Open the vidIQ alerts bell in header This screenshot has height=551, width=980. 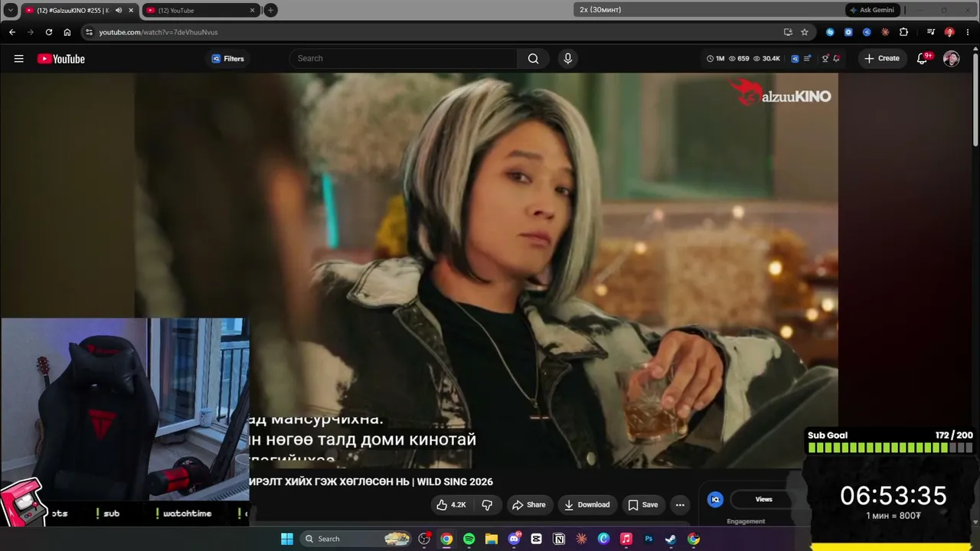[837, 59]
